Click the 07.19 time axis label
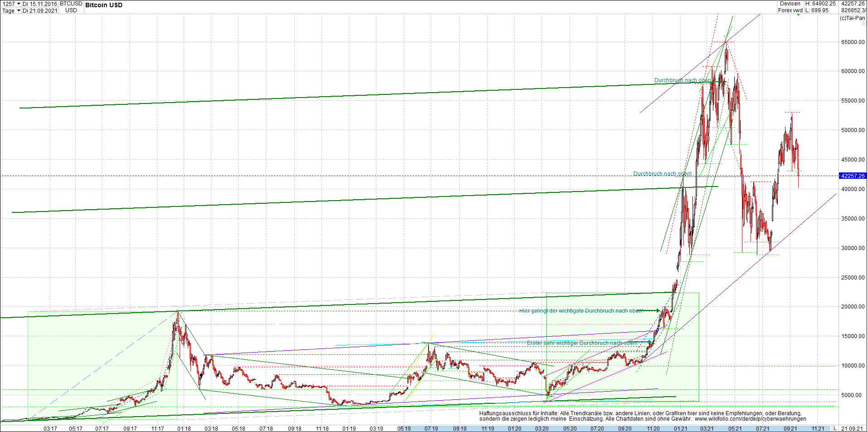868x432 pixels. (x=431, y=428)
